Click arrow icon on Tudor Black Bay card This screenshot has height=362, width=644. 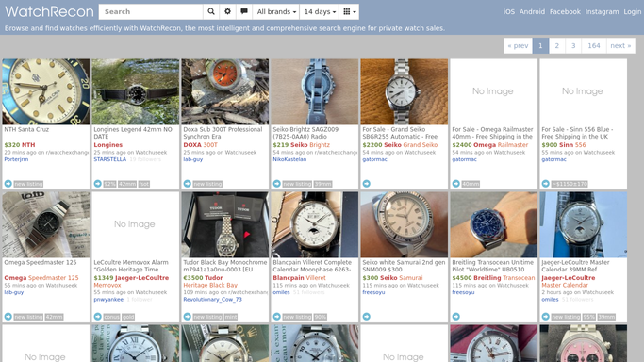point(188,317)
